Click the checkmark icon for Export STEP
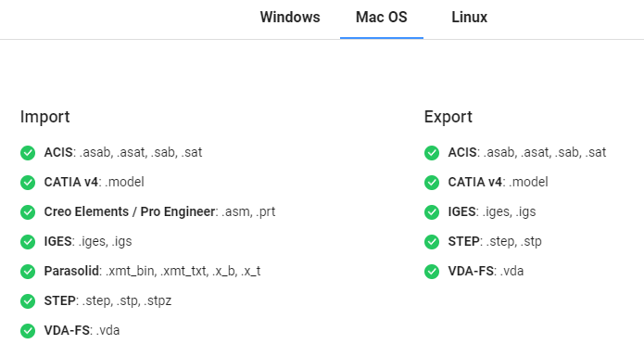The height and width of the screenshot is (357, 644). [x=432, y=242]
